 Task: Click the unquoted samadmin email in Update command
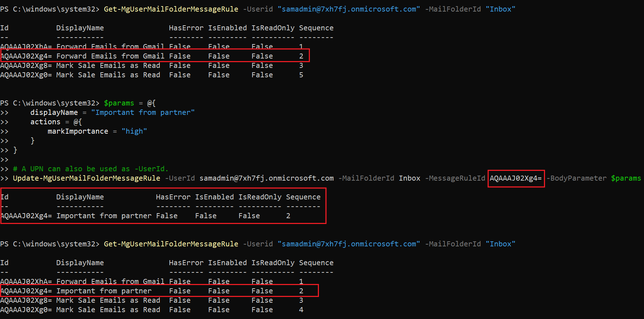267,178
